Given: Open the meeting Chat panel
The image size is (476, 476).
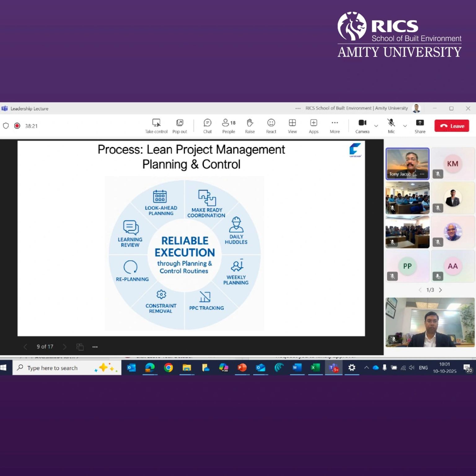Looking at the screenshot, I should pos(207,123).
